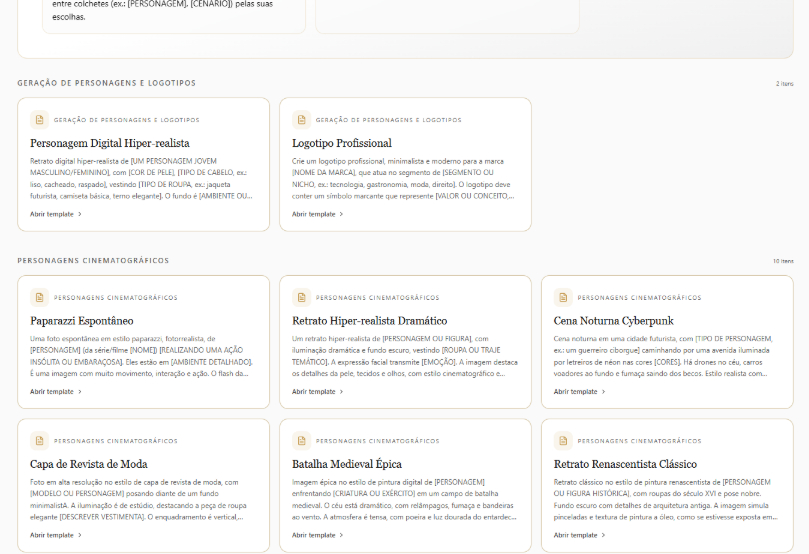Select the Logotipo Profissional card title
Viewport: 809px width, 554px height.
click(342, 143)
